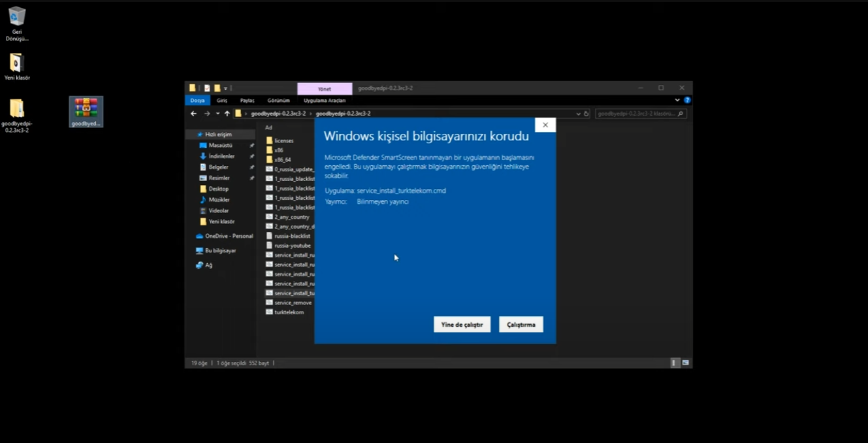868x443 pixels.
Task: Switch to large icons view in status bar
Action: 685,363
